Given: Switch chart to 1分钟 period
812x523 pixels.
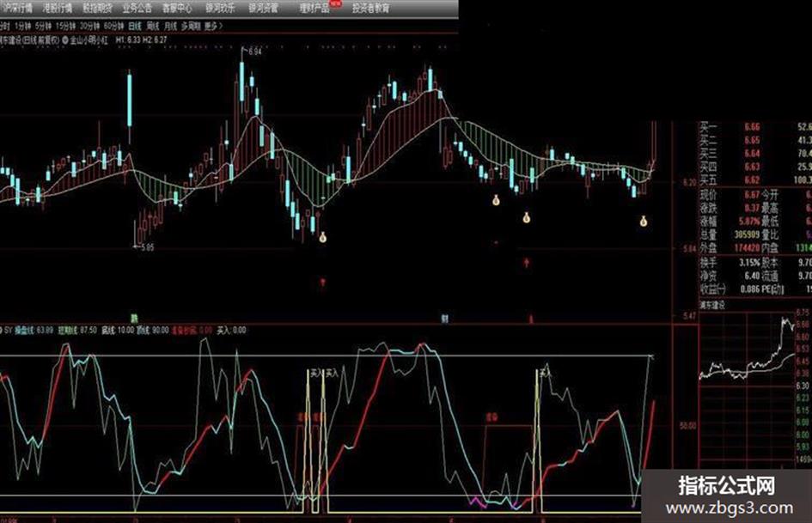Looking at the screenshot, I should tap(23, 26).
